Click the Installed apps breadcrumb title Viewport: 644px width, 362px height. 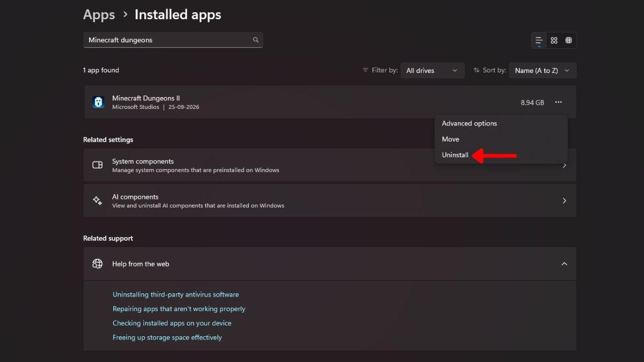click(178, 15)
